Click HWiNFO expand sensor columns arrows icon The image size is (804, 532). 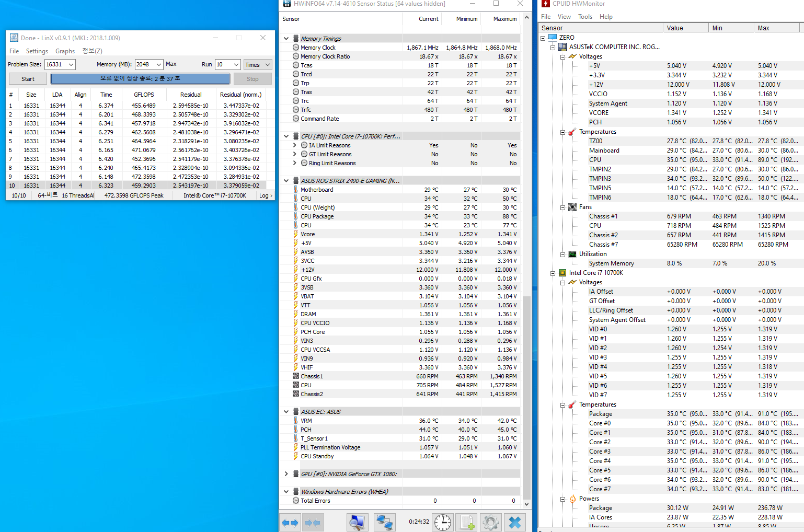point(290,523)
